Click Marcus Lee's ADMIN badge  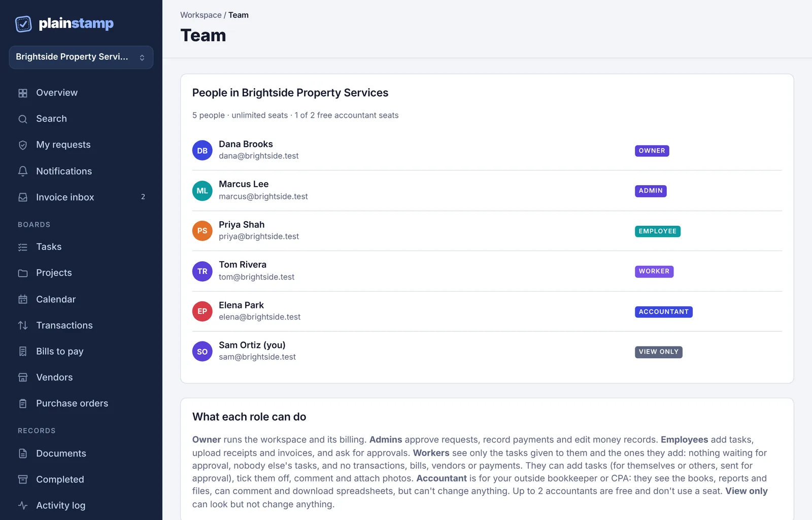click(651, 191)
